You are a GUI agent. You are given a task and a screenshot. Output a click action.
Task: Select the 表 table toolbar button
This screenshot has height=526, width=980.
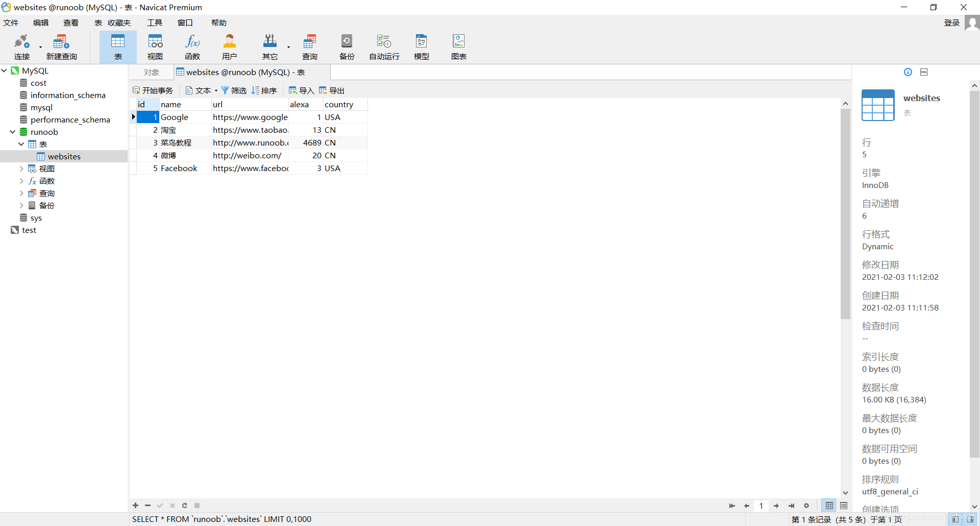tap(118, 47)
